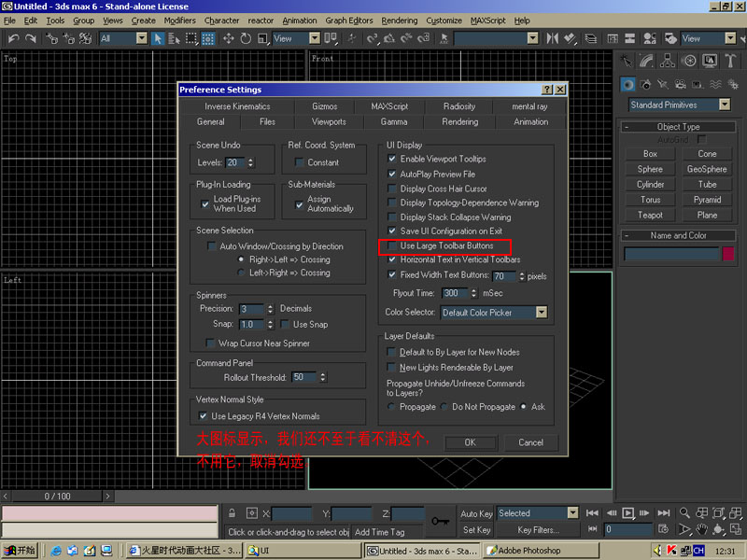This screenshot has height=560, width=747.
Task: Open the Named Selection Sets dropdown
Action: point(533,38)
